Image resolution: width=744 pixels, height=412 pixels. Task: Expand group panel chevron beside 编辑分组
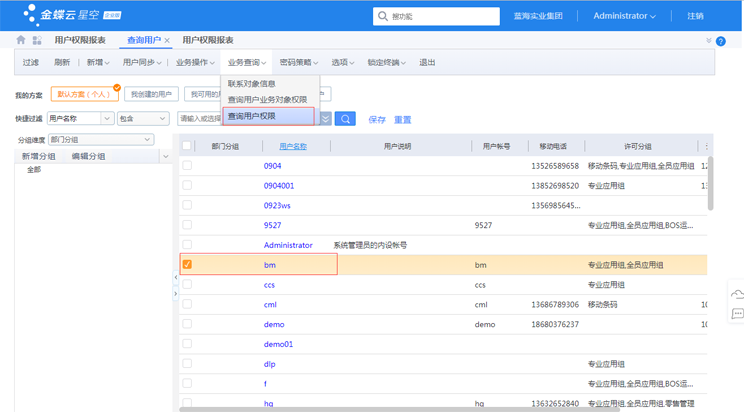coord(166,156)
